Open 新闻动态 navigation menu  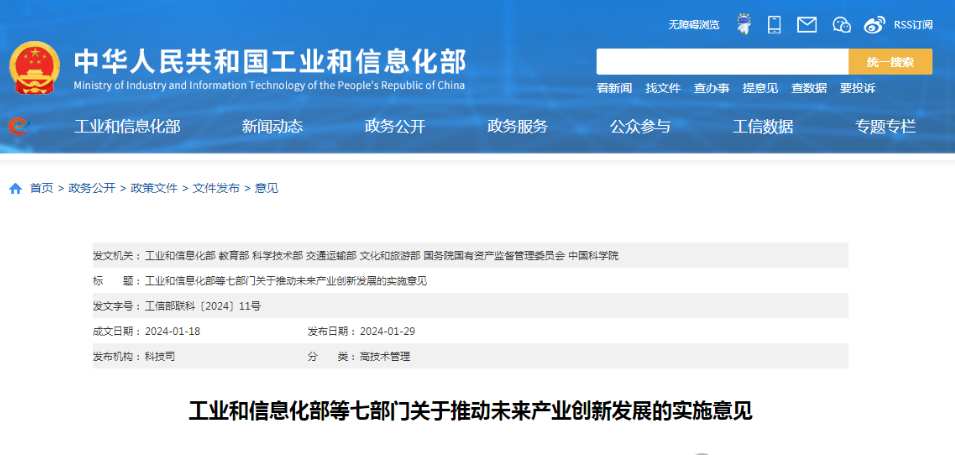click(x=272, y=127)
